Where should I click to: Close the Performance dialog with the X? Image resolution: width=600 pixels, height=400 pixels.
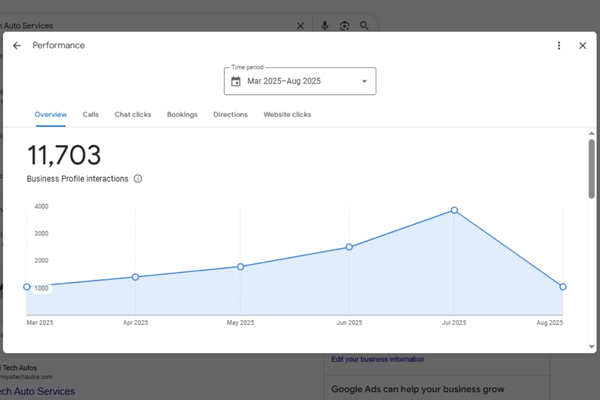[x=583, y=46]
